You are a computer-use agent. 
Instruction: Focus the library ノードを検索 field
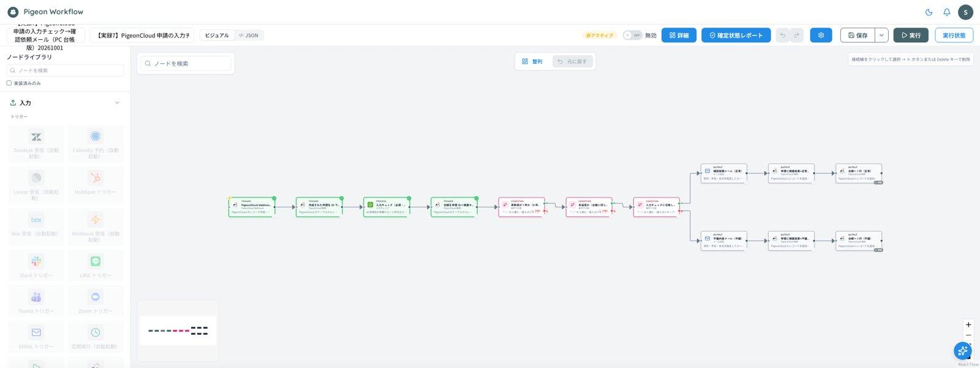(65, 70)
